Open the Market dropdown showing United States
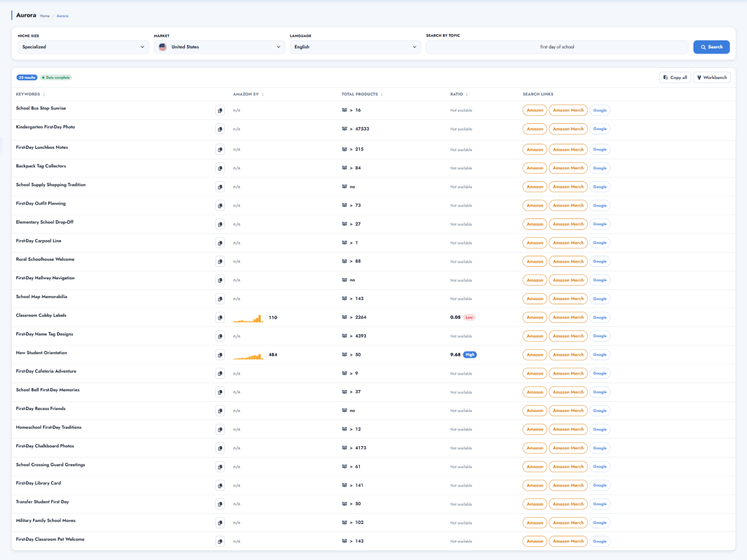The image size is (747, 560). [x=220, y=47]
